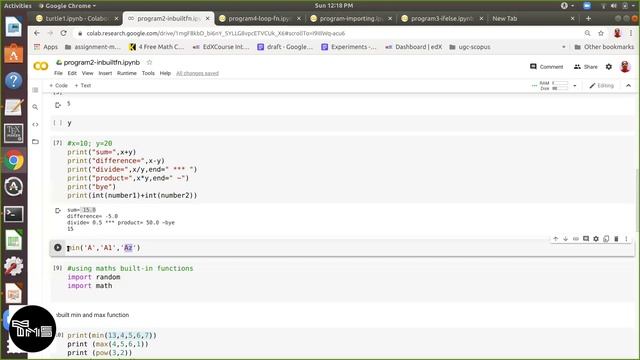Image resolution: width=640 pixels, height=360 pixels.
Task: Open Chrome three-dot menu
Action: 631,33
